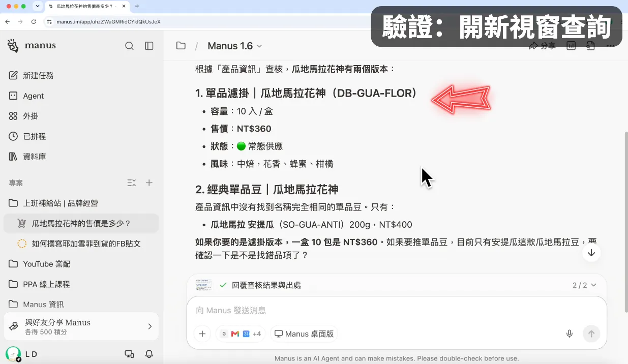Open a new browser tab
The width and height of the screenshot is (628, 364).
click(x=137, y=6)
